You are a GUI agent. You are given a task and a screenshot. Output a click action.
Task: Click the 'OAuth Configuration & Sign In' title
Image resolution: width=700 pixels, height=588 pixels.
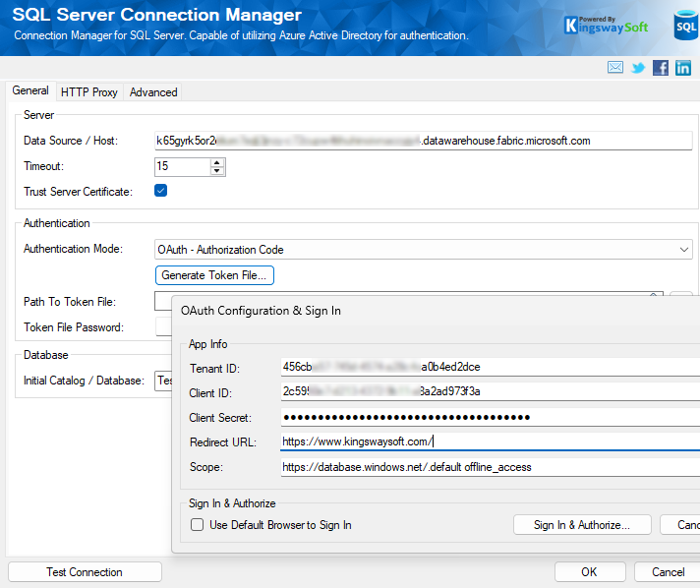click(x=261, y=311)
